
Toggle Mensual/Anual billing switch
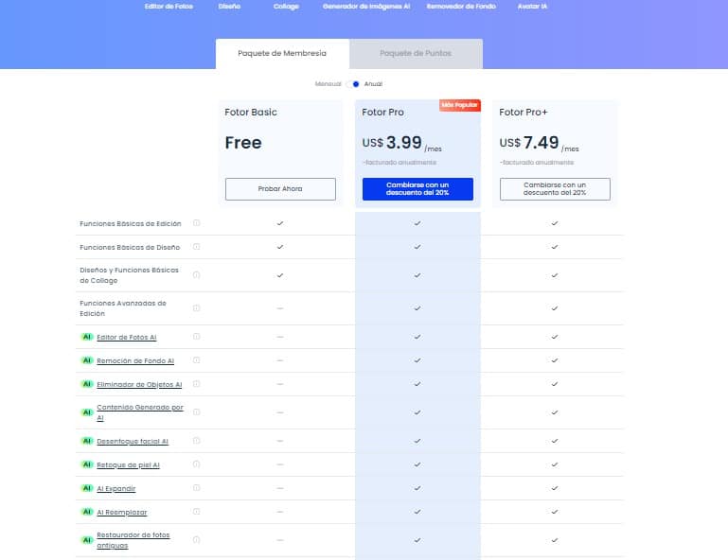tap(353, 84)
